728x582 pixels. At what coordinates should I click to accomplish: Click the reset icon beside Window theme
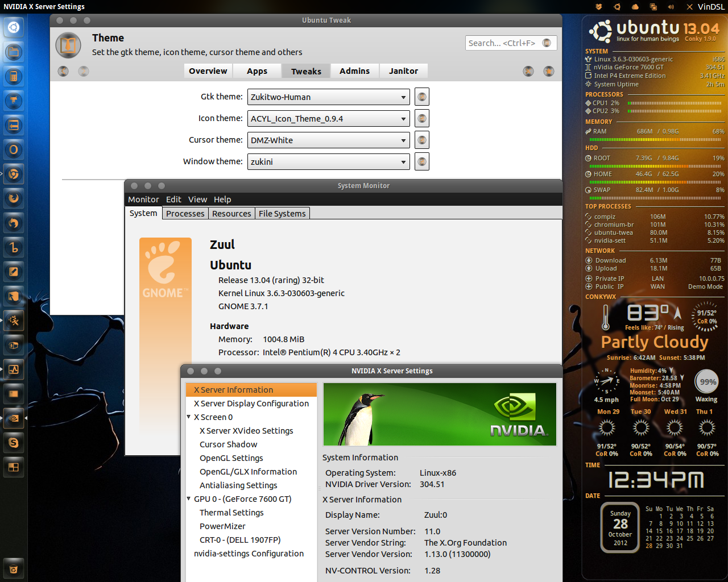coord(422,161)
